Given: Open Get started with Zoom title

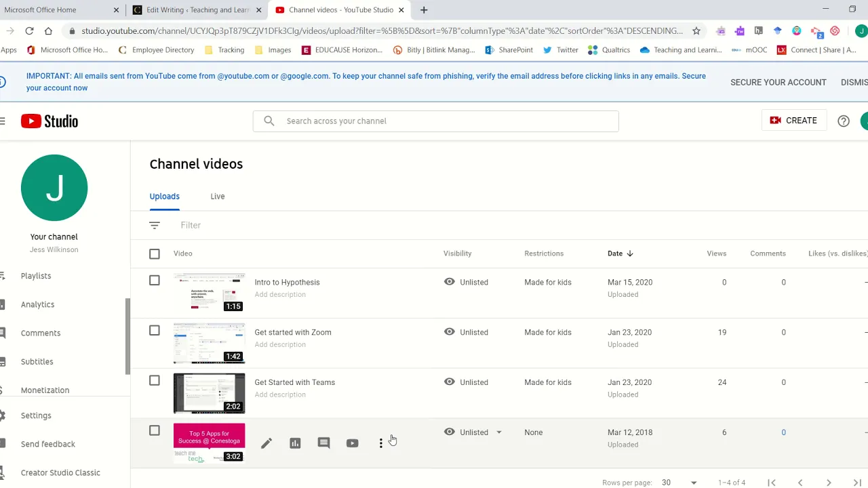Looking at the screenshot, I should 293,332.
